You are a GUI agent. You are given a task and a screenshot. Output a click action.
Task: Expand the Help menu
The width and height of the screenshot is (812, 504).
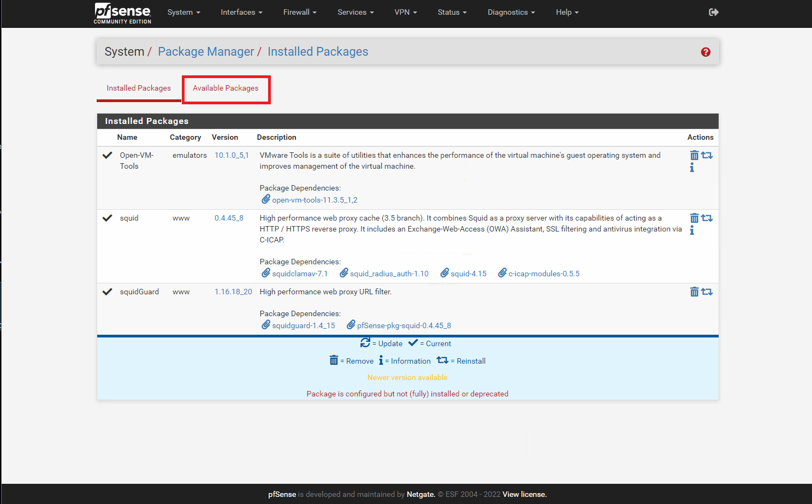567,13
